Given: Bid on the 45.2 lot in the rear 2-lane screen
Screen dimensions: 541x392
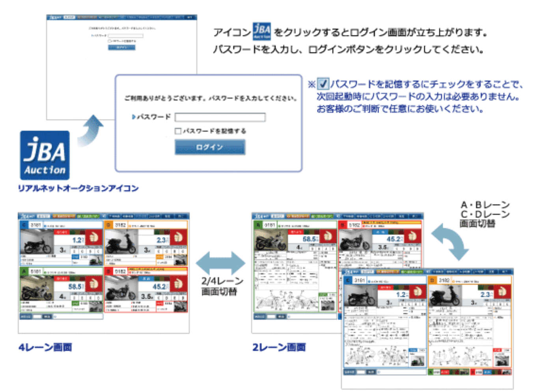Looking at the screenshot, I should coord(413,237).
